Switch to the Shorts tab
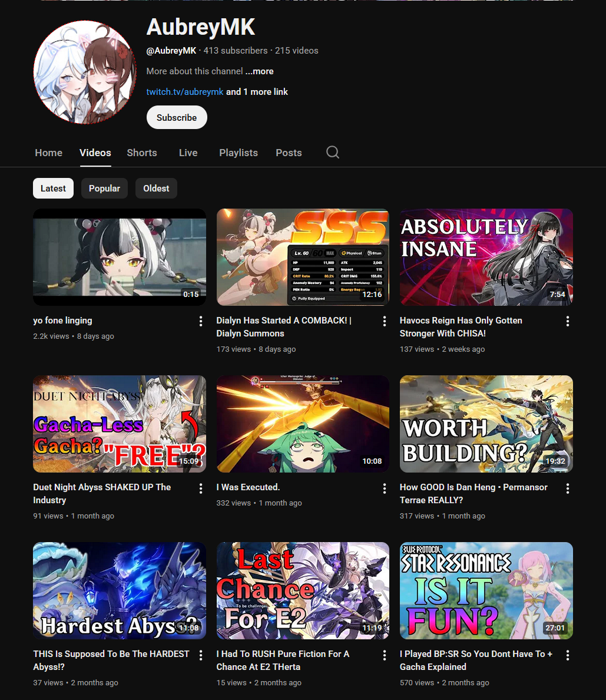This screenshot has height=700, width=606. click(142, 153)
